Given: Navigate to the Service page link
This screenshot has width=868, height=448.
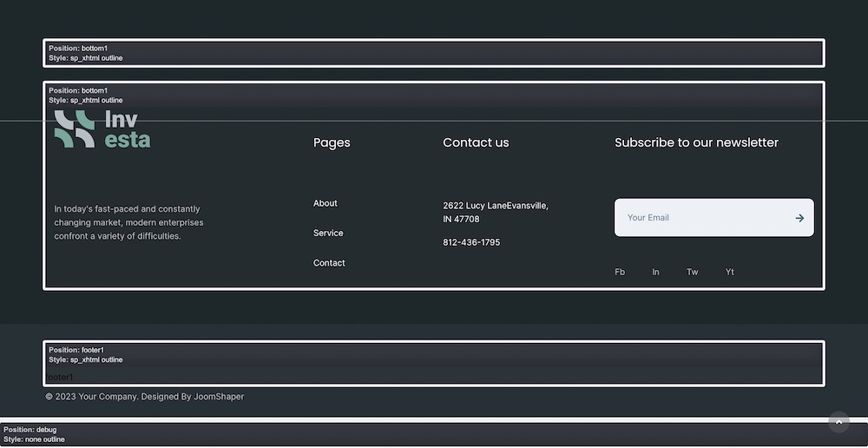Looking at the screenshot, I should [328, 234].
